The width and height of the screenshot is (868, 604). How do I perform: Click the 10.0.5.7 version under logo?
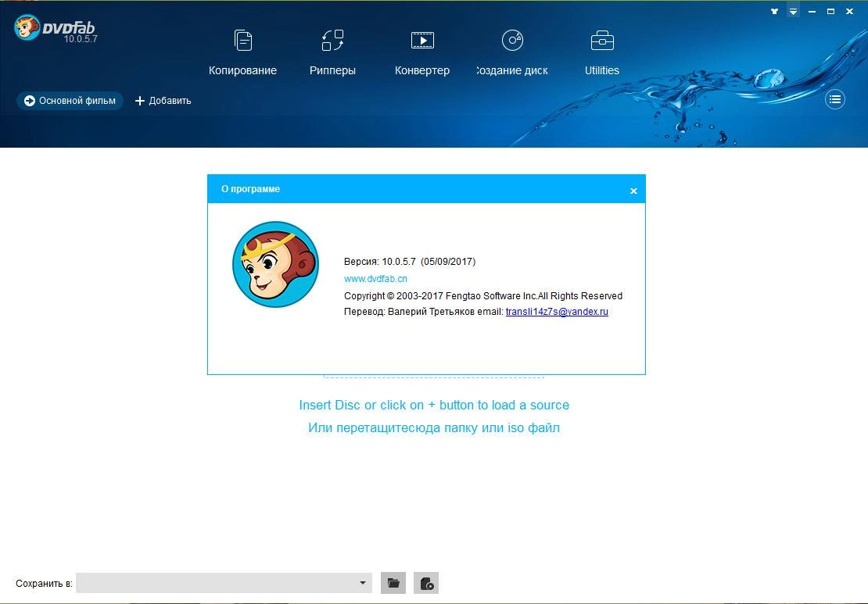81,39
